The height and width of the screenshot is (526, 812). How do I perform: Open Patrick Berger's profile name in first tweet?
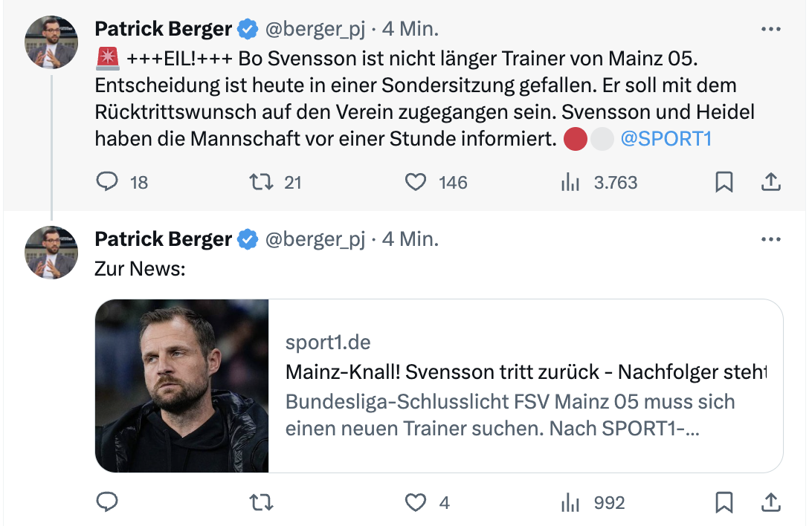coord(164,30)
